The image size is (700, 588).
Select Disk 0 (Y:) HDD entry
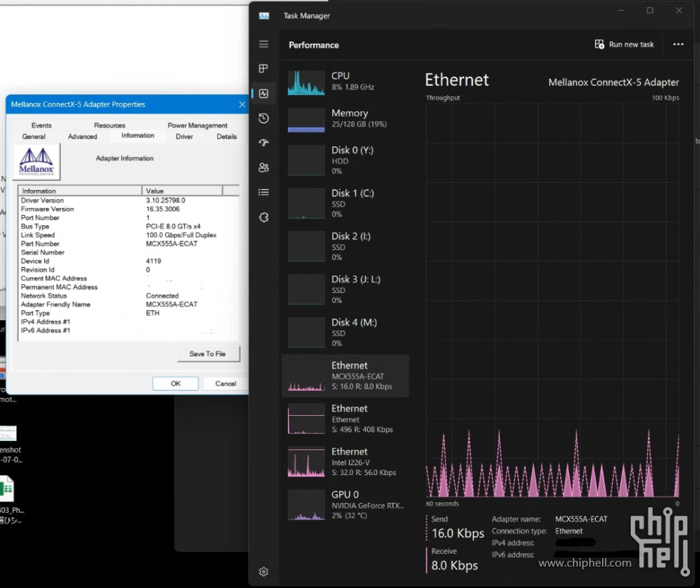pos(346,160)
